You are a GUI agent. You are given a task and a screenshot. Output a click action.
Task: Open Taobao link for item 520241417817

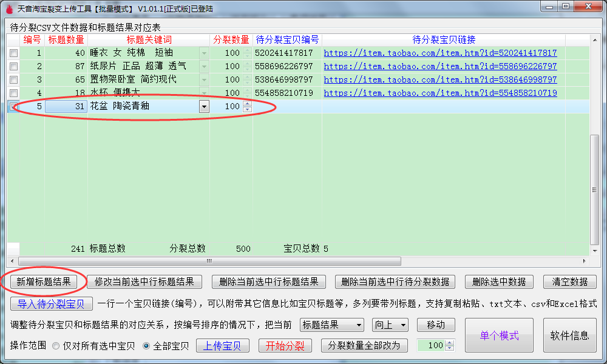(440, 53)
